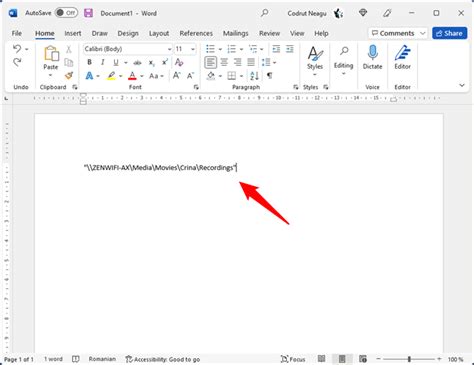Click Increase Font Size icon
Screen dimensions: 474x365
point(176,76)
